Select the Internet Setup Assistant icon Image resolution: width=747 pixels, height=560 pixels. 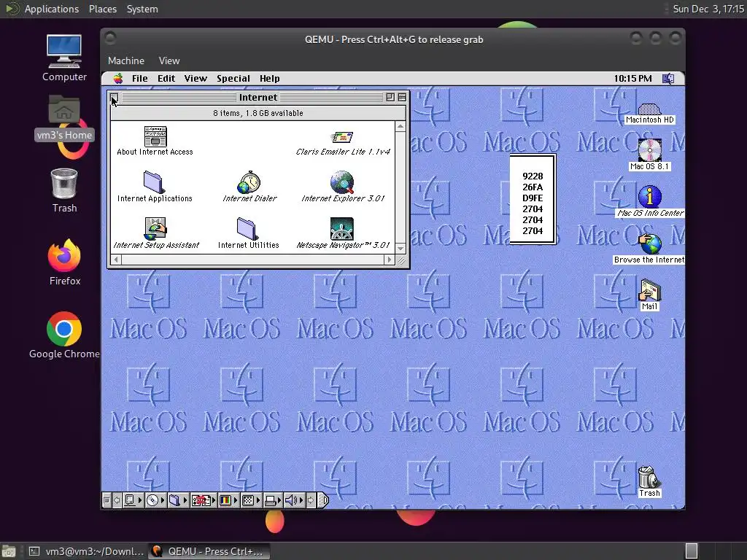(155, 229)
